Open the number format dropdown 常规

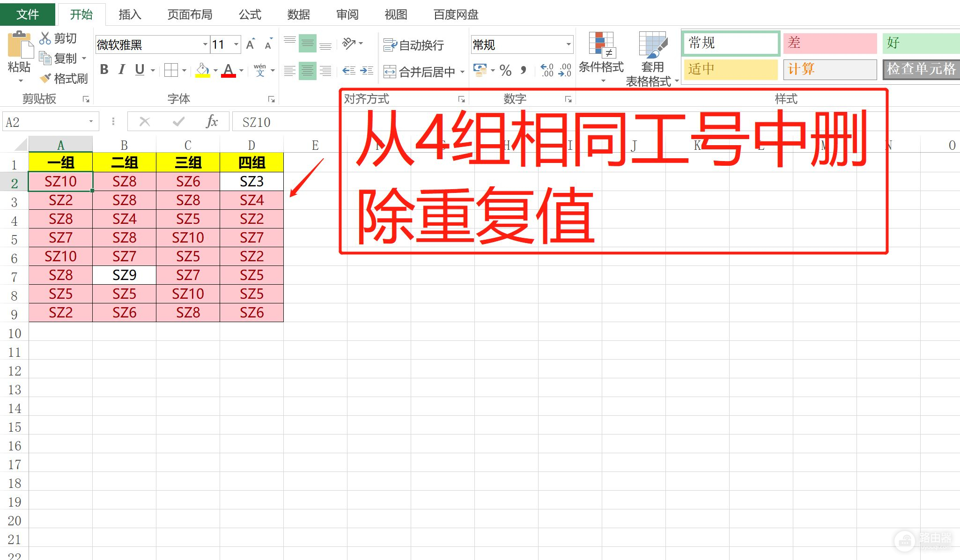569,44
